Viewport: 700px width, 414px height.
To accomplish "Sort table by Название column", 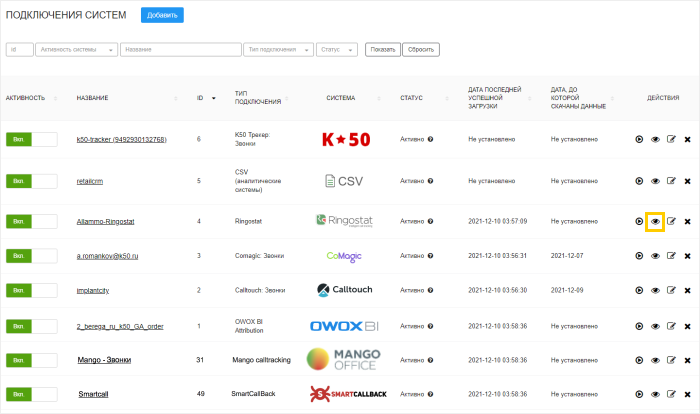I will point(92,98).
